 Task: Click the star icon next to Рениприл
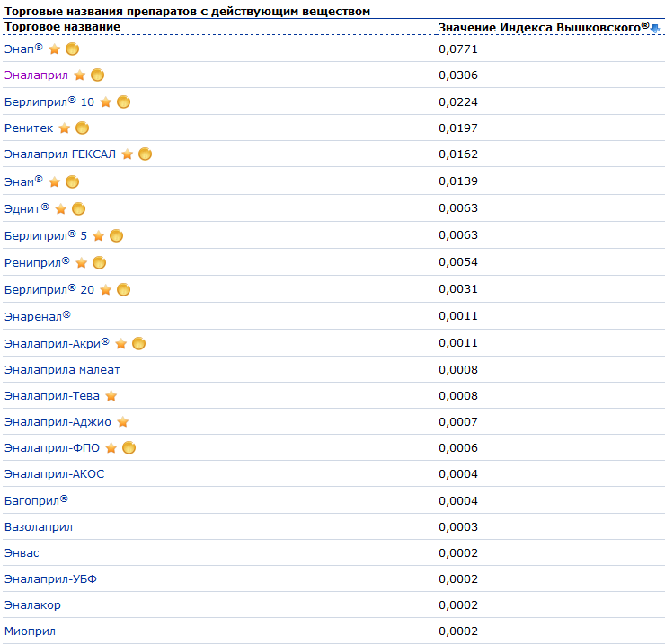82,263
